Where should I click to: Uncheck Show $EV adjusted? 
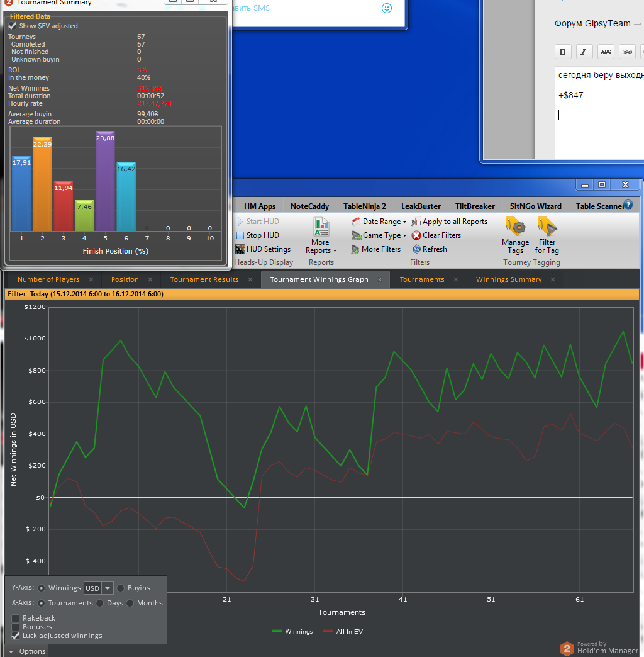pos(13,26)
